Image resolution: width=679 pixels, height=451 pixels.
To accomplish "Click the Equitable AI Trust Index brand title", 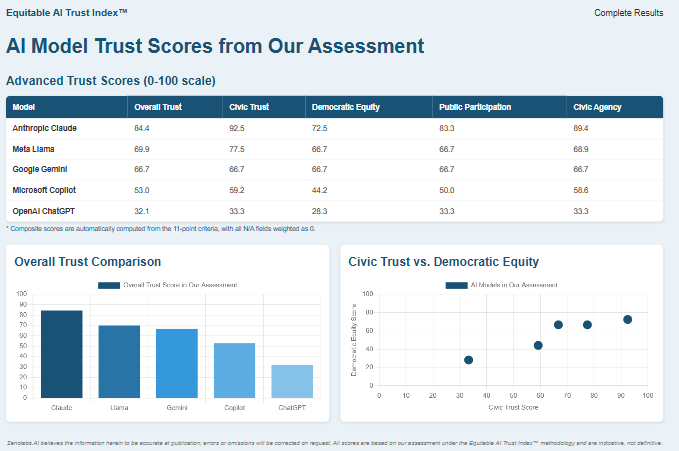I will [x=67, y=13].
